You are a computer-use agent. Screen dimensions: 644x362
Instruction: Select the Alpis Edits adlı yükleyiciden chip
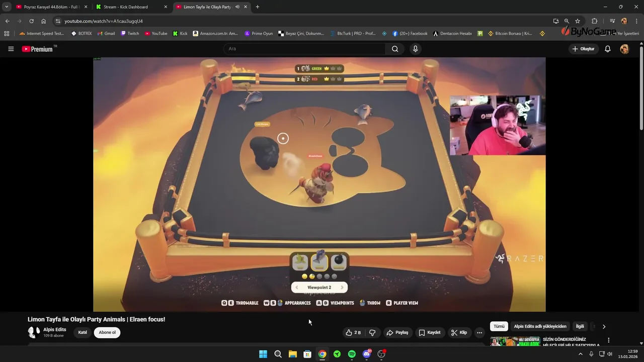pyautogui.click(x=540, y=326)
